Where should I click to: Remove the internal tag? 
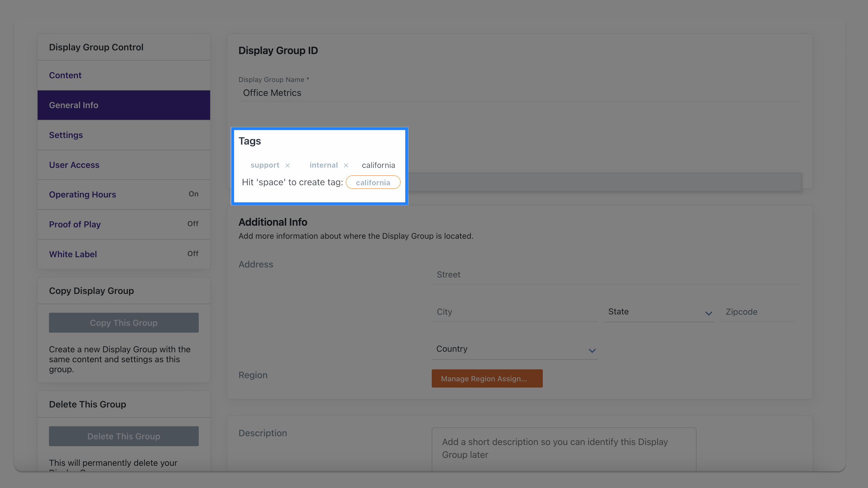(346, 165)
